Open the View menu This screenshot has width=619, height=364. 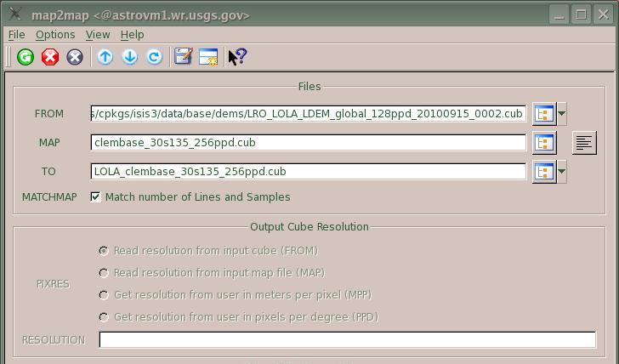click(98, 35)
